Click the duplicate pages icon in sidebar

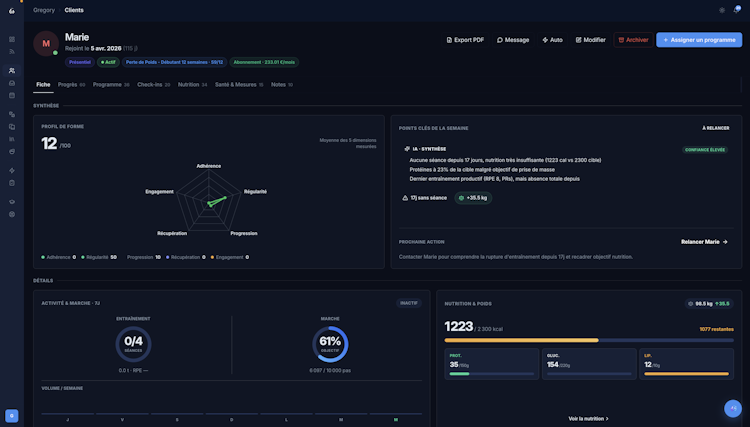click(12, 127)
